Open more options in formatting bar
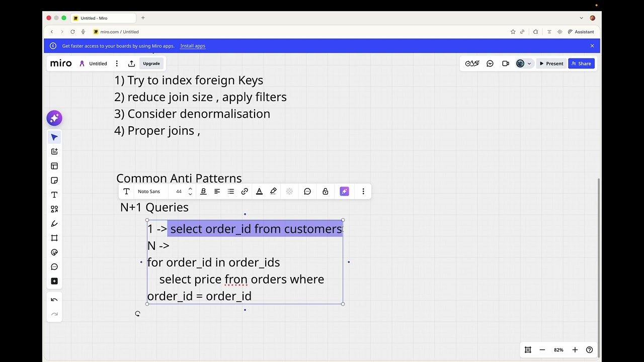 (363, 192)
